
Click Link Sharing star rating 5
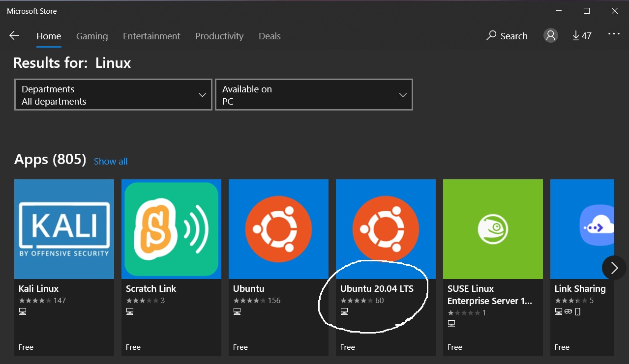point(574,301)
